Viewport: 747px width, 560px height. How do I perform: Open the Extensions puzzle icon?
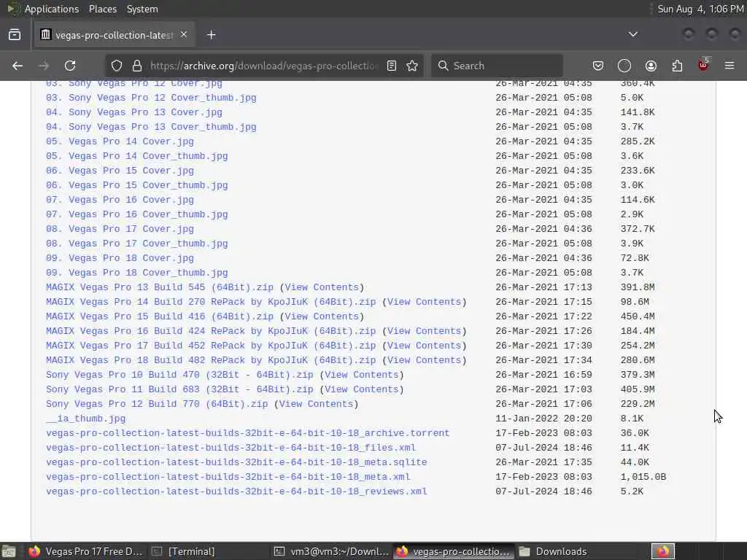click(x=677, y=66)
